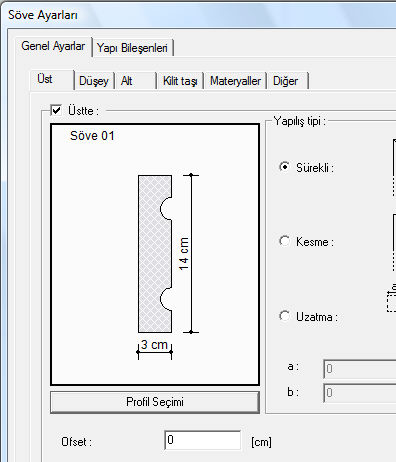Click the Yapılış tipi group label
This screenshot has width=396, height=462.
coord(299,121)
